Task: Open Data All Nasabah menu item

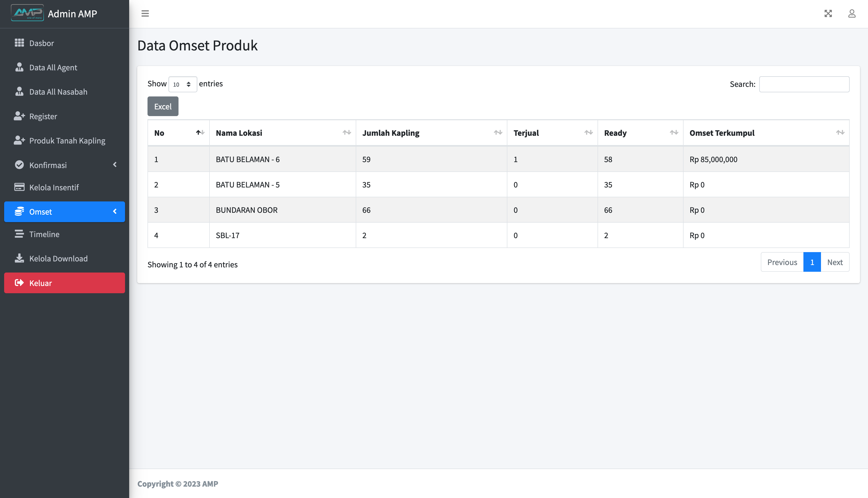Action: pyautogui.click(x=65, y=92)
